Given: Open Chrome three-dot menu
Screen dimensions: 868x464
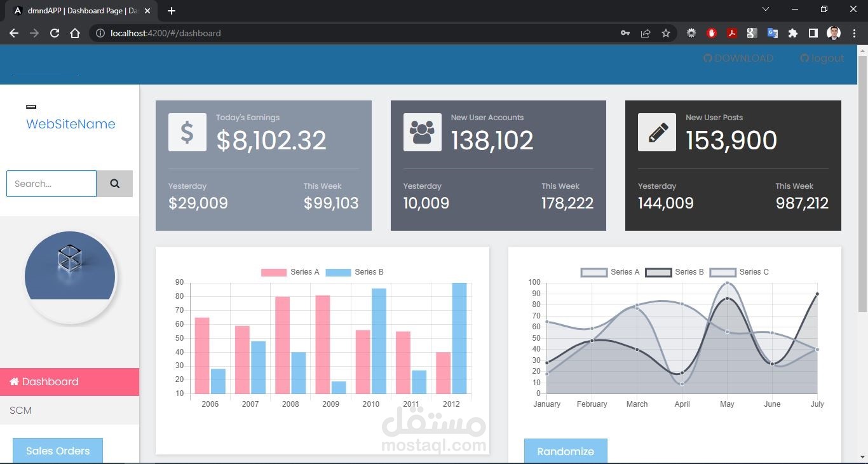Looking at the screenshot, I should point(853,33).
